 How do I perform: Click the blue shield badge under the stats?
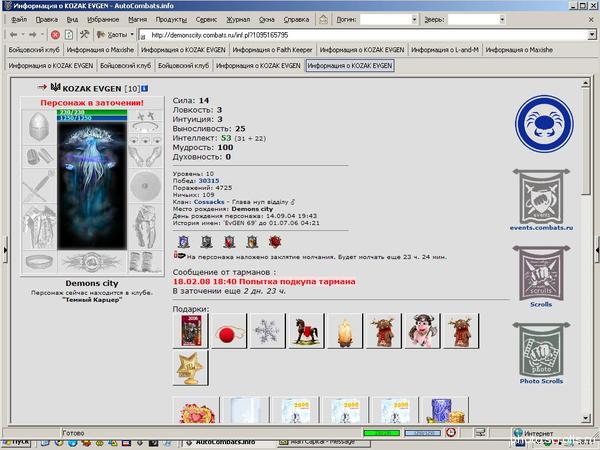click(x=184, y=242)
